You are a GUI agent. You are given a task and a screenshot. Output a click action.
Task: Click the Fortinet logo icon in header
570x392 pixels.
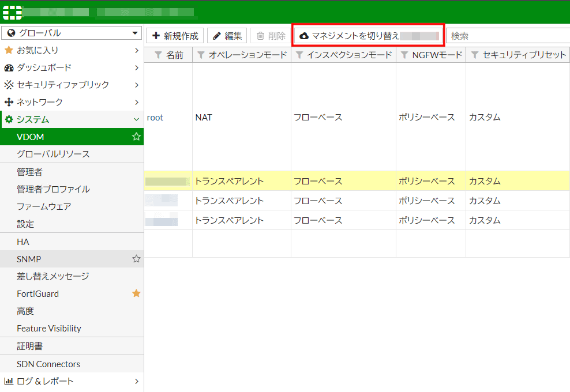point(12,12)
